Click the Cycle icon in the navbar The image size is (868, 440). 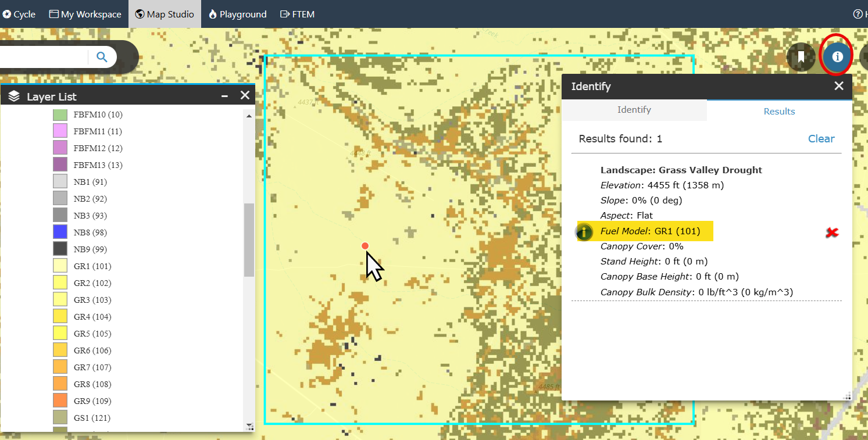[x=7, y=13]
